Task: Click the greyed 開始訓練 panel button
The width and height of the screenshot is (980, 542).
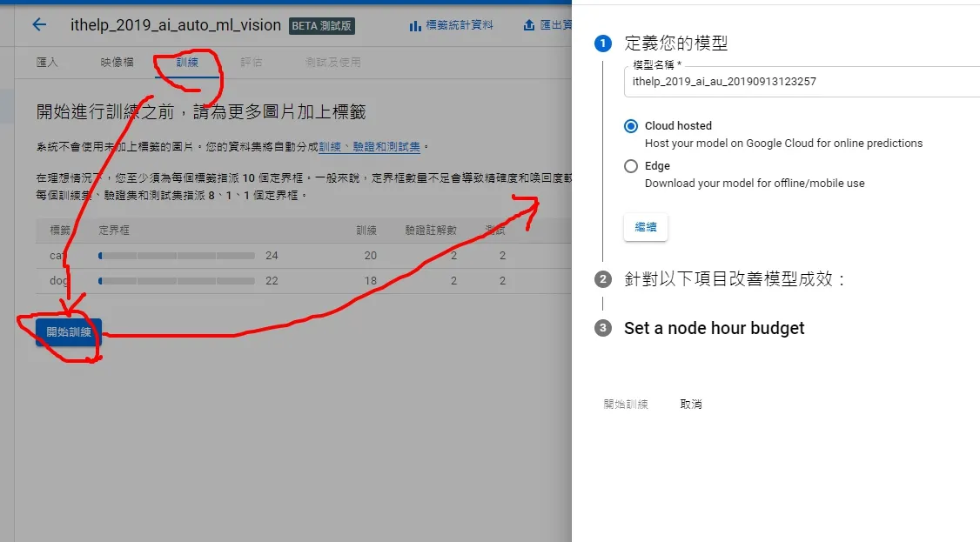Action: (626, 404)
